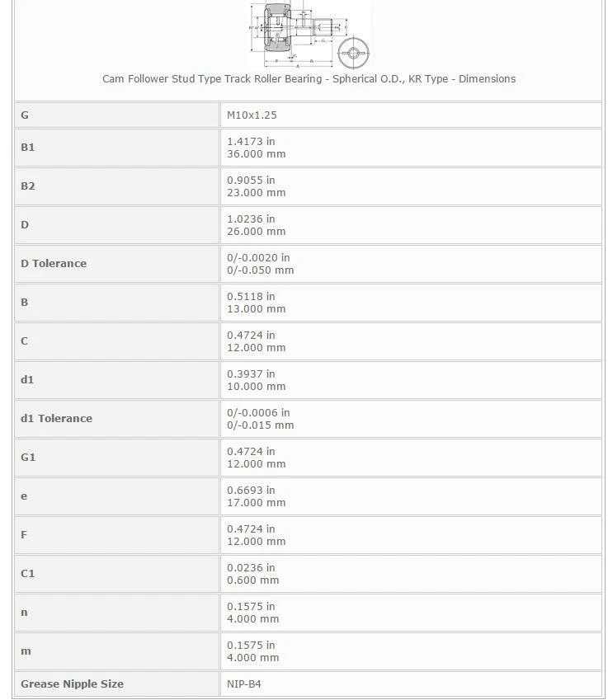Image resolution: width=608 pixels, height=700 pixels.
Task: Click the B2 value 23.000 mm
Action: [x=256, y=193]
